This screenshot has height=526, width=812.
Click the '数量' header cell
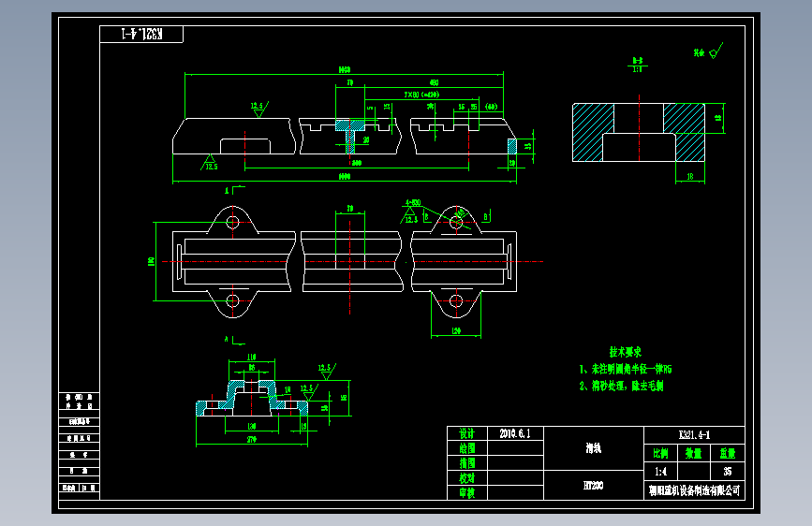pos(693,454)
